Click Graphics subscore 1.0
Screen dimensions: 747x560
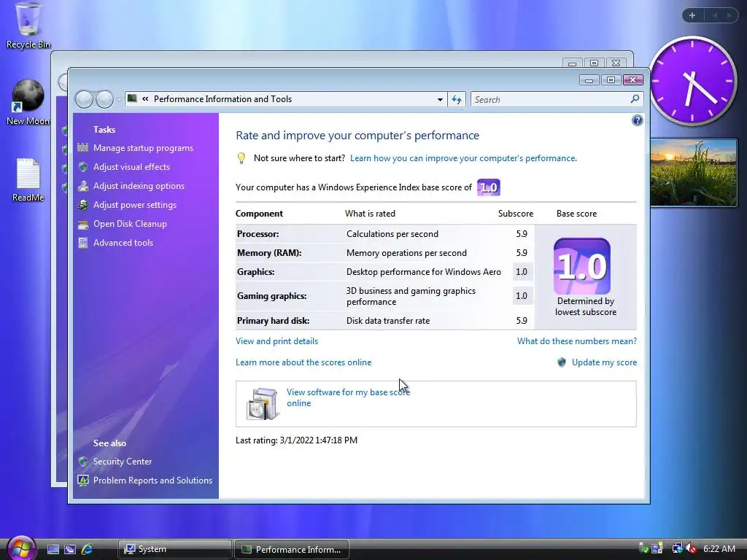point(522,272)
